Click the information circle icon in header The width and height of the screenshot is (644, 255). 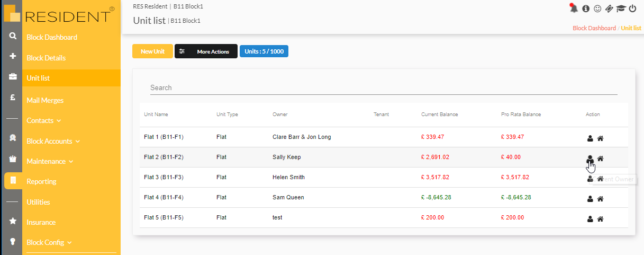point(586,8)
